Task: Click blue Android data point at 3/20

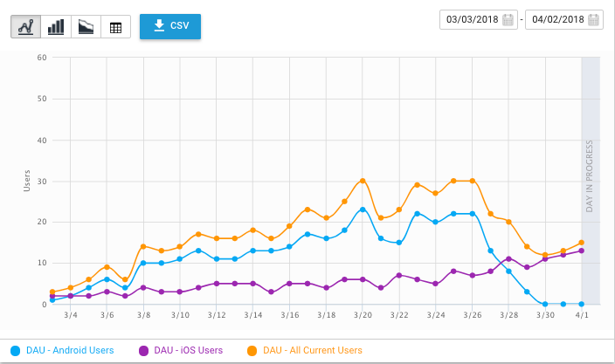Action: (x=363, y=209)
